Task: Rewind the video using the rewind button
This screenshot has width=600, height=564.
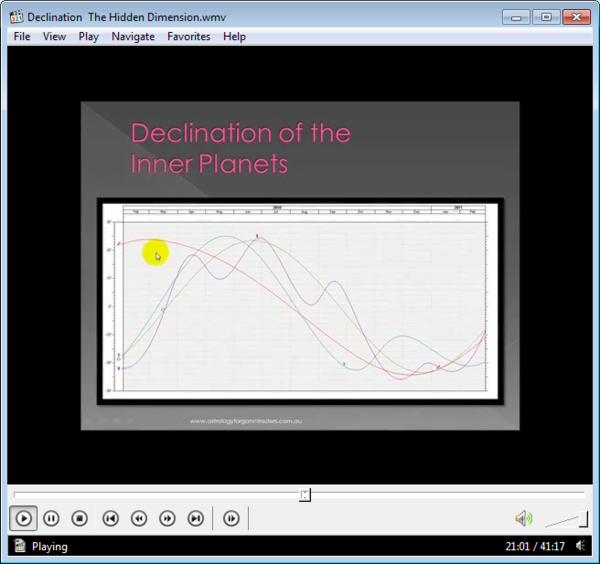Action: pyautogui.click(x=139, y=518)
